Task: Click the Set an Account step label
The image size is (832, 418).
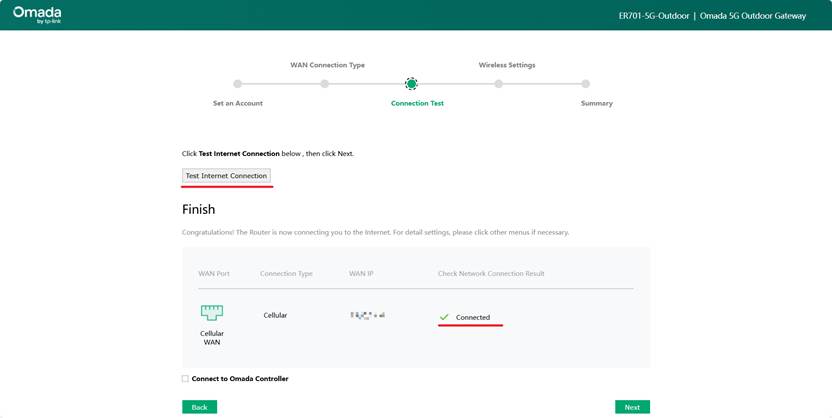Action: 238,103
